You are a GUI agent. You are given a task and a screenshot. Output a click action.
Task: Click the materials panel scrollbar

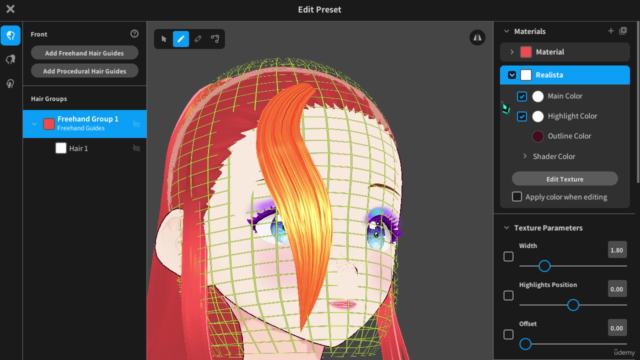click(638, 102)
